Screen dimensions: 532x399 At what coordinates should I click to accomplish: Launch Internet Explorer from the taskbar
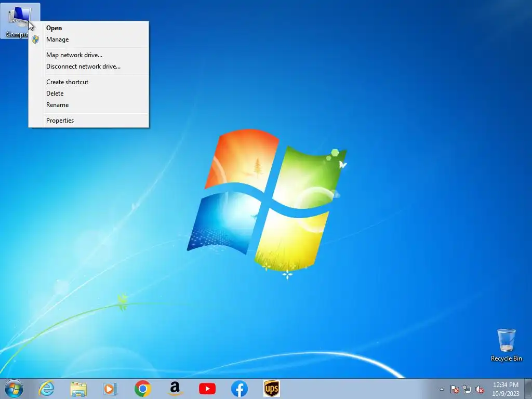46,389
